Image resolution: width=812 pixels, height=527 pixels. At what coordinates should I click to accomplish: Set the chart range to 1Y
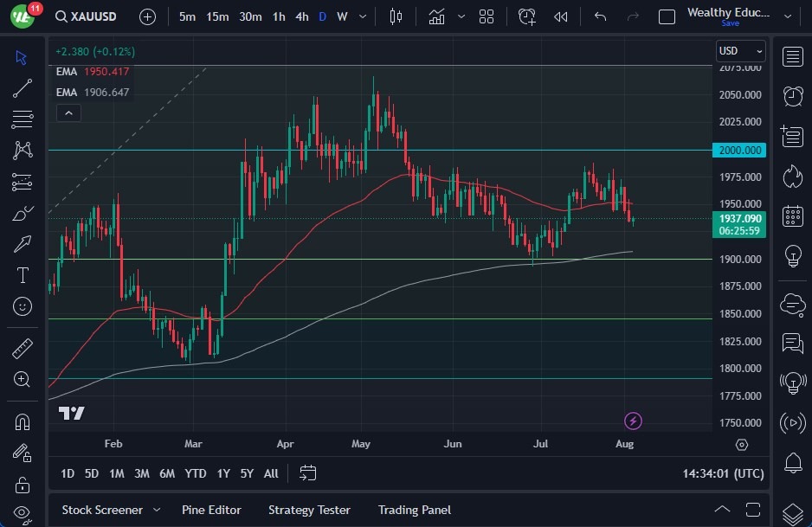click(223, 473)
